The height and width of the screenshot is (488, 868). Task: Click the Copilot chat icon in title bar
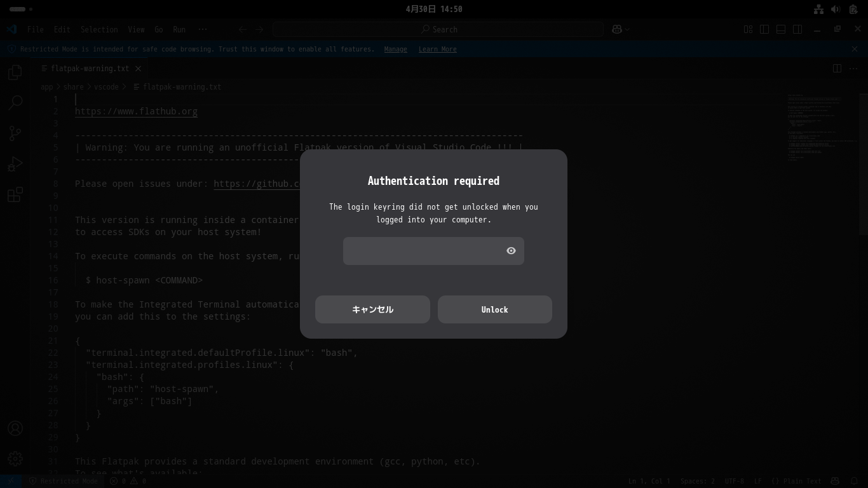616,29
